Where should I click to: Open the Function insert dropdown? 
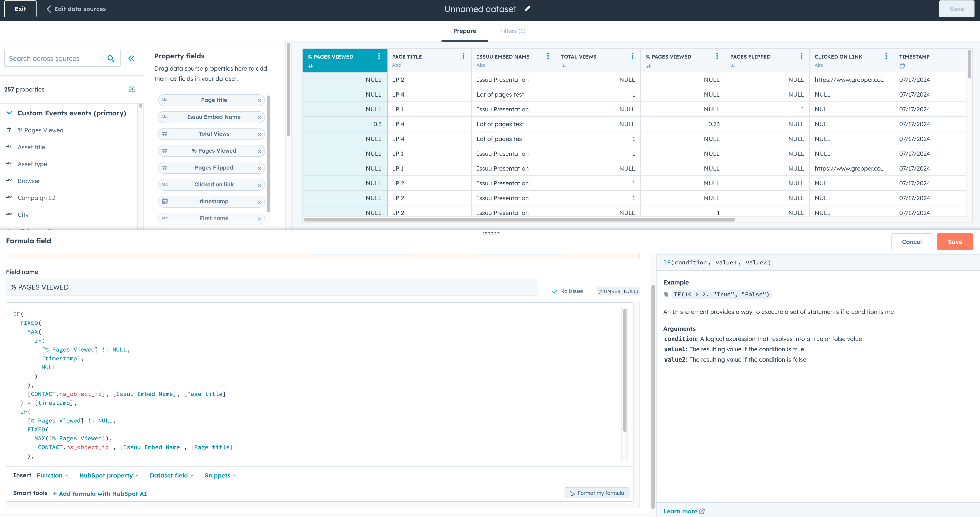[x=52, y=475]
